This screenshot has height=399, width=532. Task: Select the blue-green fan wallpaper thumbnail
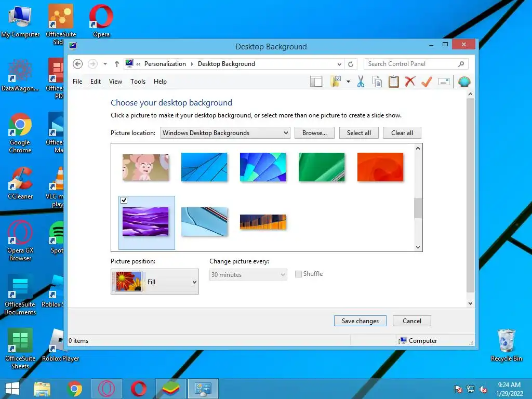pos(263,167)
